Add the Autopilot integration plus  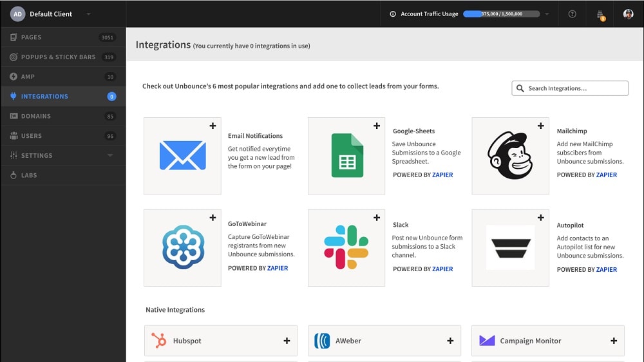[x=540, y=218]
